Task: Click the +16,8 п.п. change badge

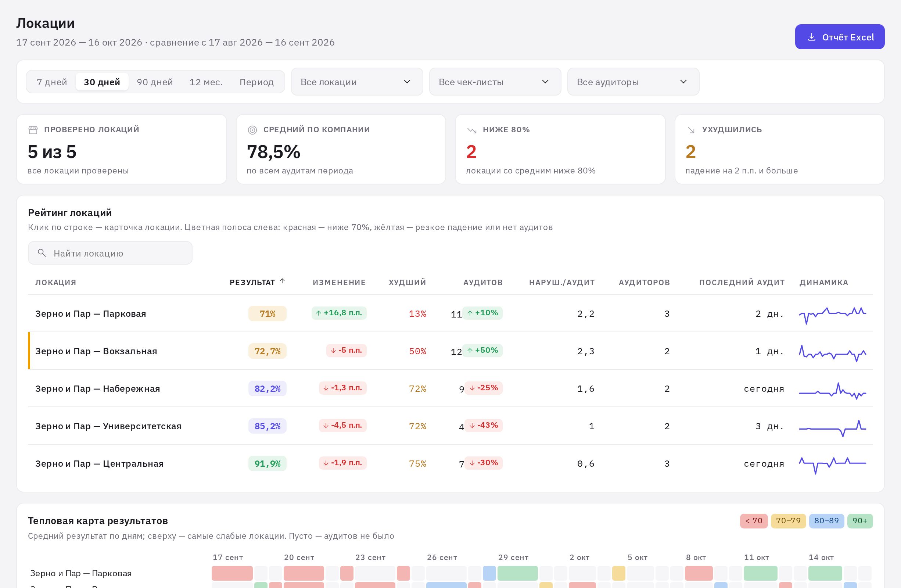Action: [x=339, y=313]
